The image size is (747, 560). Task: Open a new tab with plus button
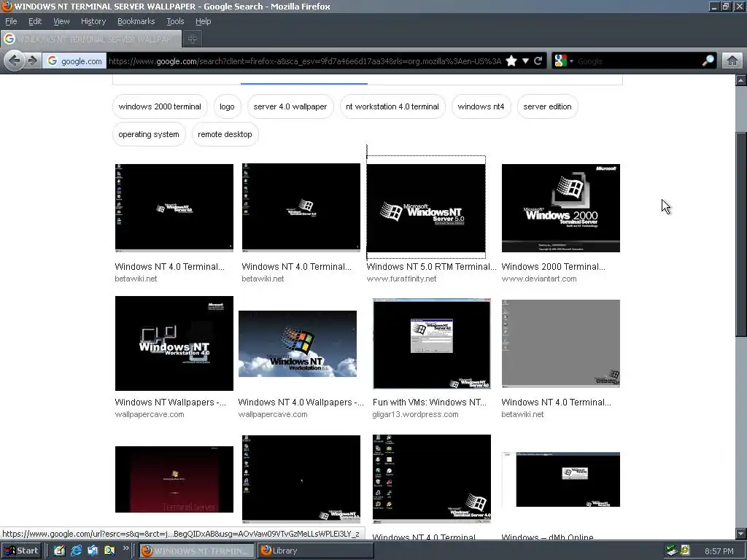(x=193, y=39)
